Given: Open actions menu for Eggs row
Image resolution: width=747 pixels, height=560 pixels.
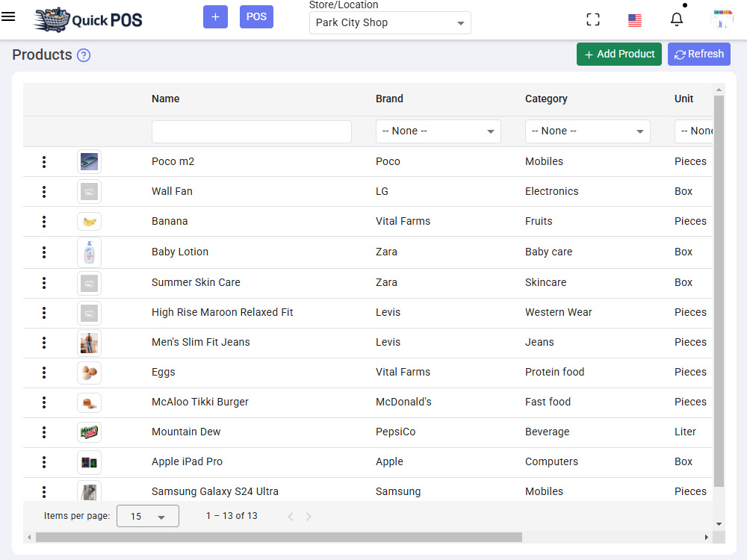Looking at the screenshot, I should click(44, 373).
